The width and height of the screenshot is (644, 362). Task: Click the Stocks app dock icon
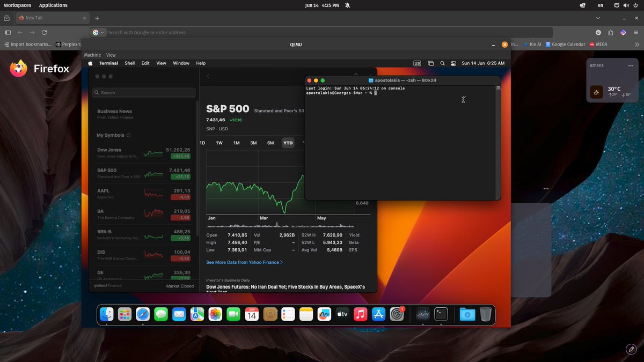pyautogui.click(x=423, y=314)
